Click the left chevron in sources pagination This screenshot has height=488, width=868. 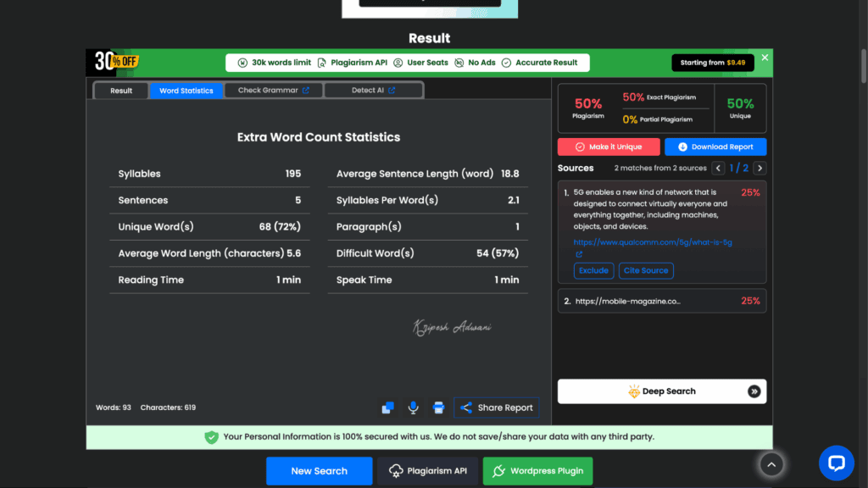(x=718, y=168)
